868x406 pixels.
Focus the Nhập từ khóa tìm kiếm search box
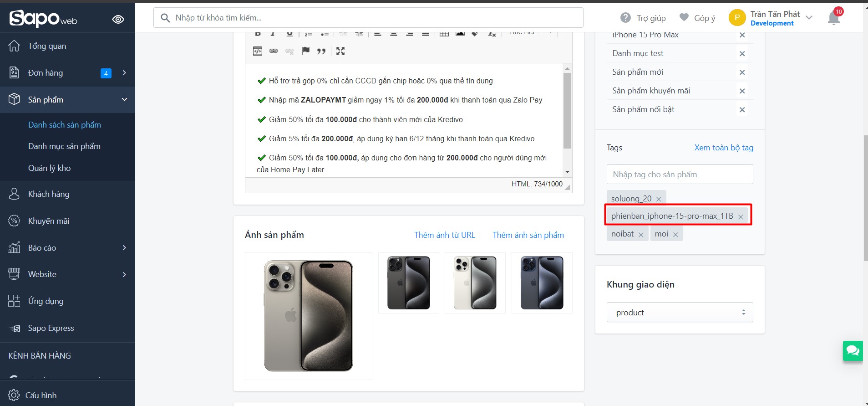pos(368,18)
